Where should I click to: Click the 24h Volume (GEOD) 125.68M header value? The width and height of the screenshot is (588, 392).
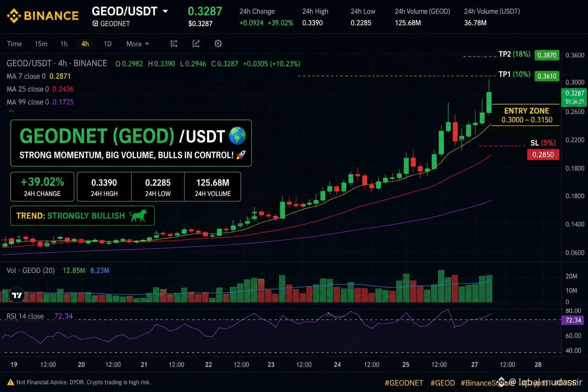coord(408,23)
